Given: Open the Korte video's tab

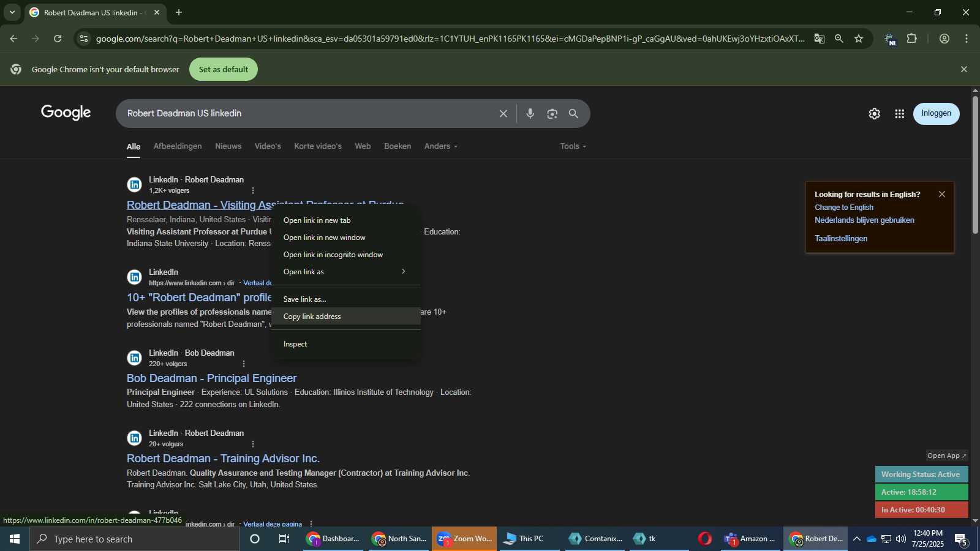Looking at the screenshot, I should click(318, 146).
